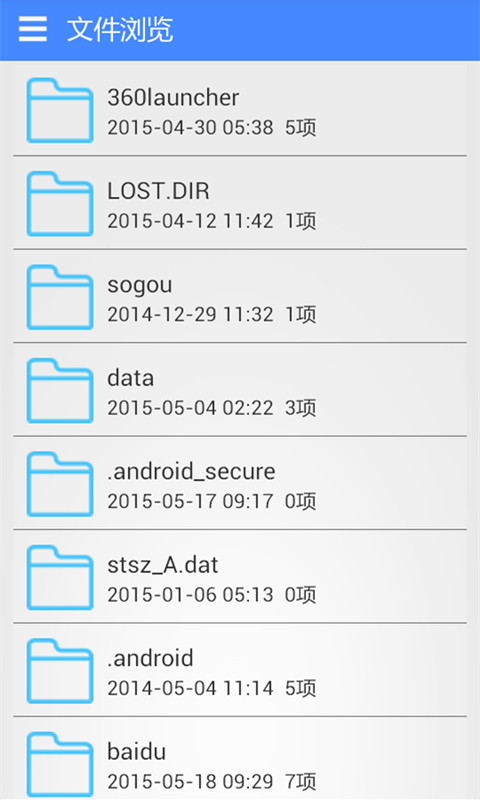Open the baidu folder label

[x=137, y=752]
